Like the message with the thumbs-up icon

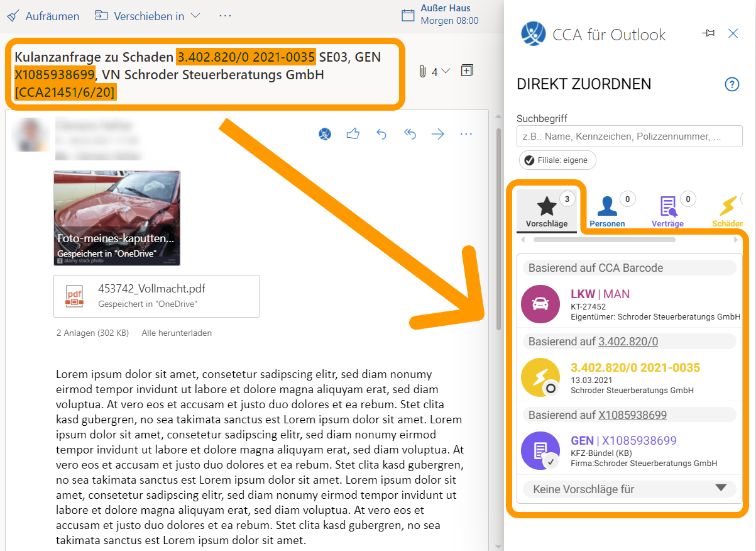coord(353,133)
